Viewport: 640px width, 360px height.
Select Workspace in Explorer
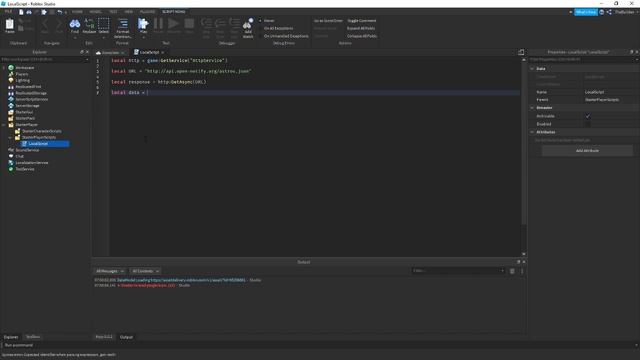point(24,68)
